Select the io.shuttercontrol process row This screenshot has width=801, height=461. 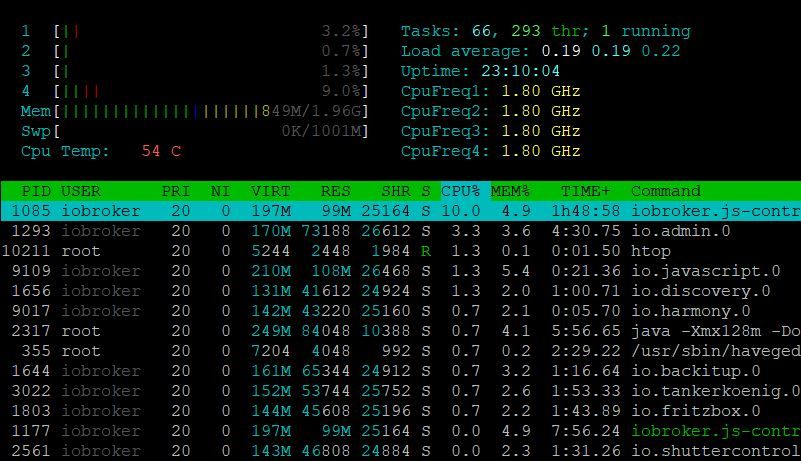pos(400,451)
